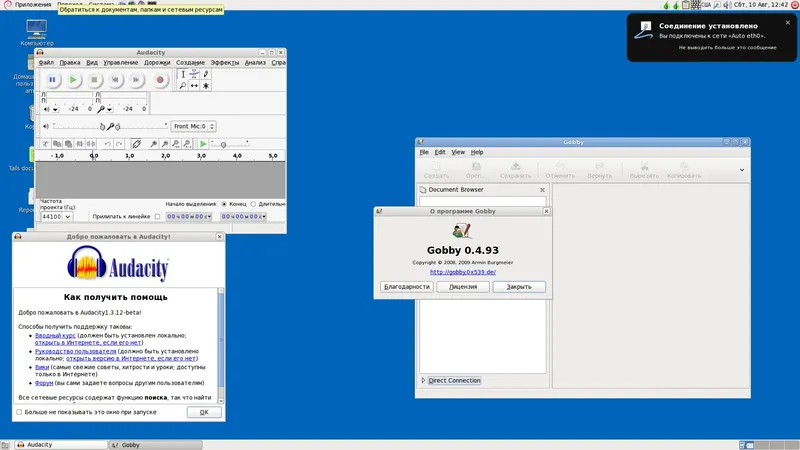Open the Front Mic:0 input source combo

click(x=193, y=126)
